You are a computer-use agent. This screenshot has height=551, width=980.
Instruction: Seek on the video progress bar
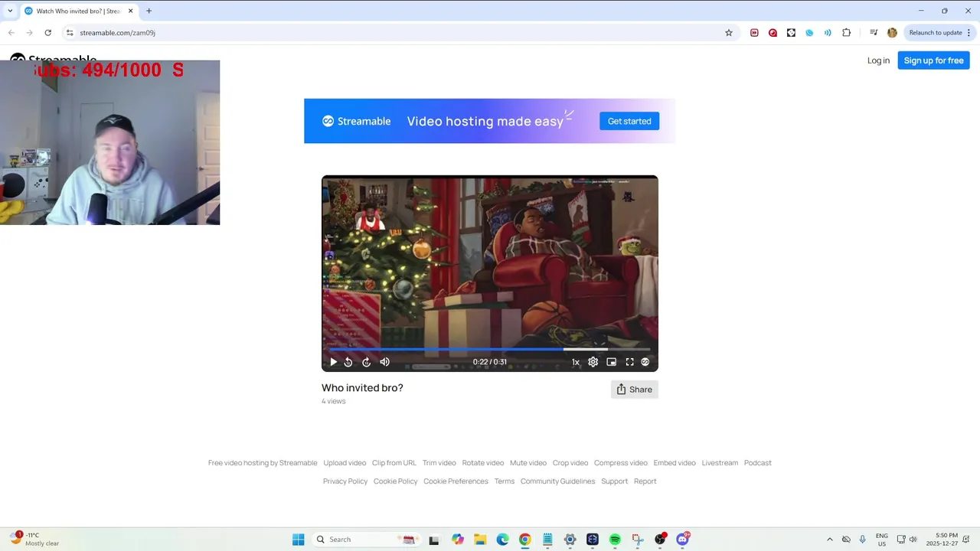[x=490, y=349]
